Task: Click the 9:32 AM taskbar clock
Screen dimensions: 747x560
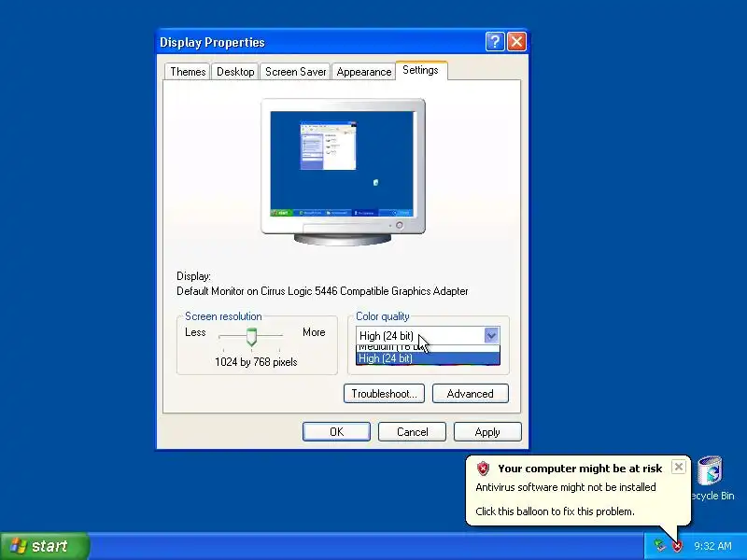Action: click(712, 546)
